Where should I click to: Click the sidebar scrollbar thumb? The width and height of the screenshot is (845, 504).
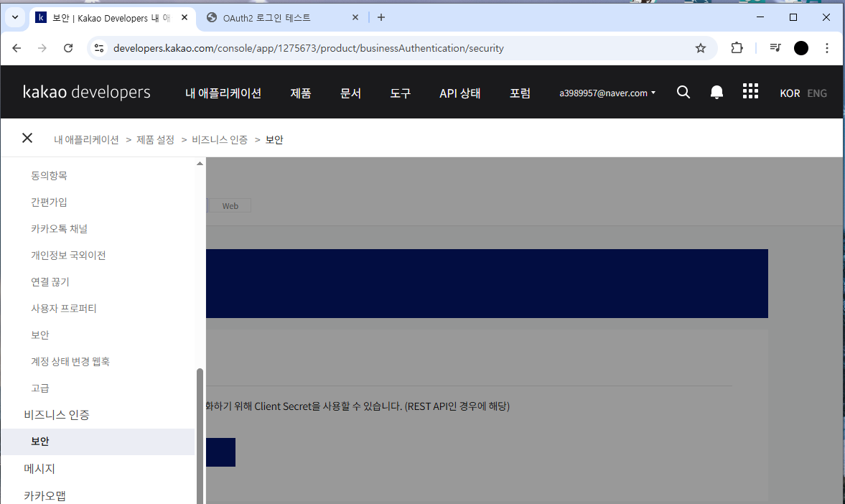tap(200, 436)
